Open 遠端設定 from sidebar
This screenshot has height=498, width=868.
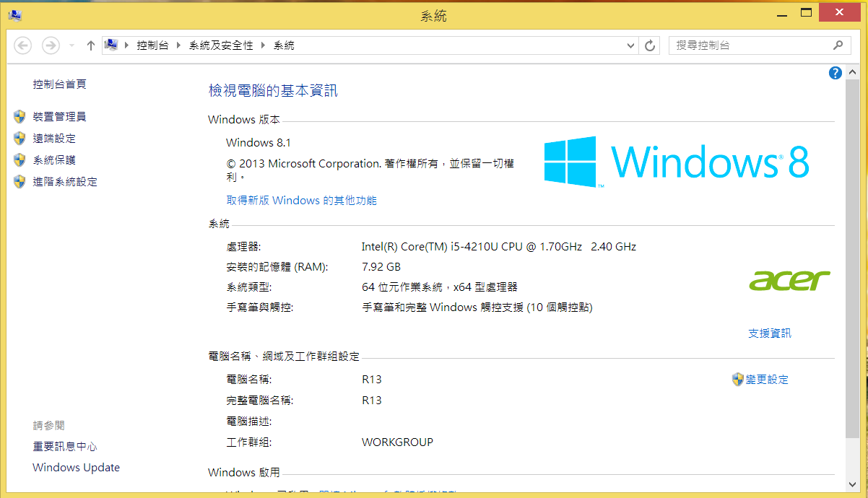pos(54,138)
